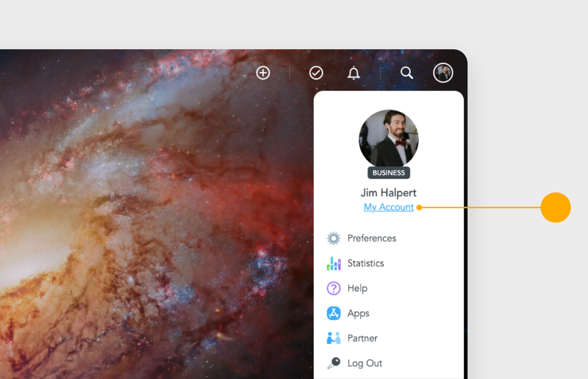Select the Preferences gear icon

pos(334,238)
